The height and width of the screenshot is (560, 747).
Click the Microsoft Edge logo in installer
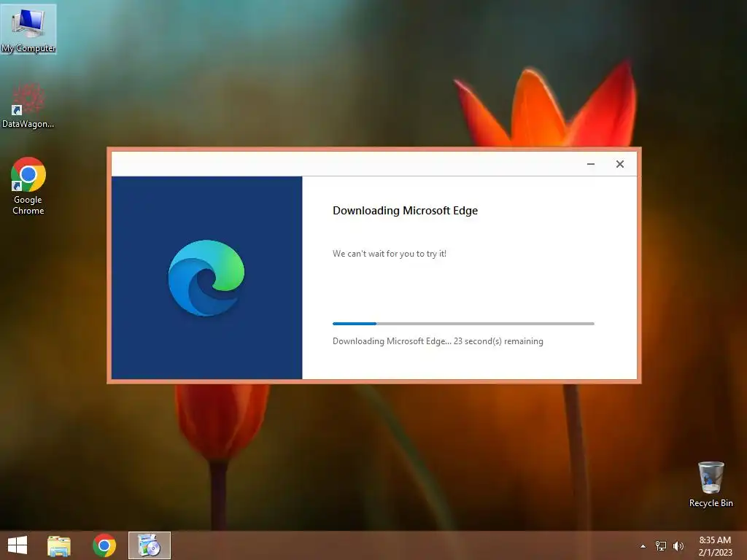206,278
